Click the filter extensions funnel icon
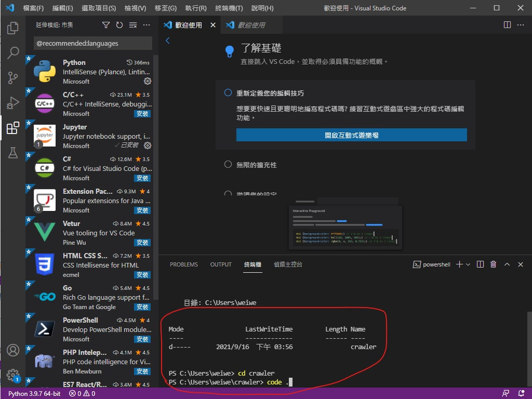 point(106,25)
